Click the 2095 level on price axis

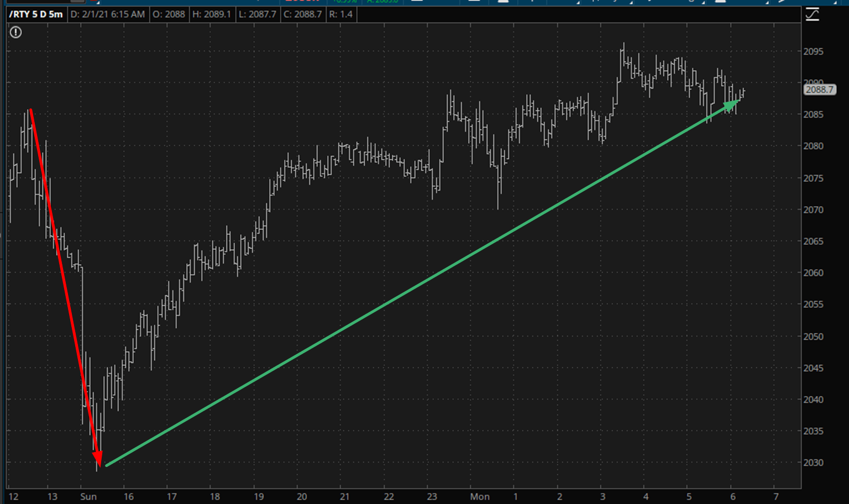point(813,51)
